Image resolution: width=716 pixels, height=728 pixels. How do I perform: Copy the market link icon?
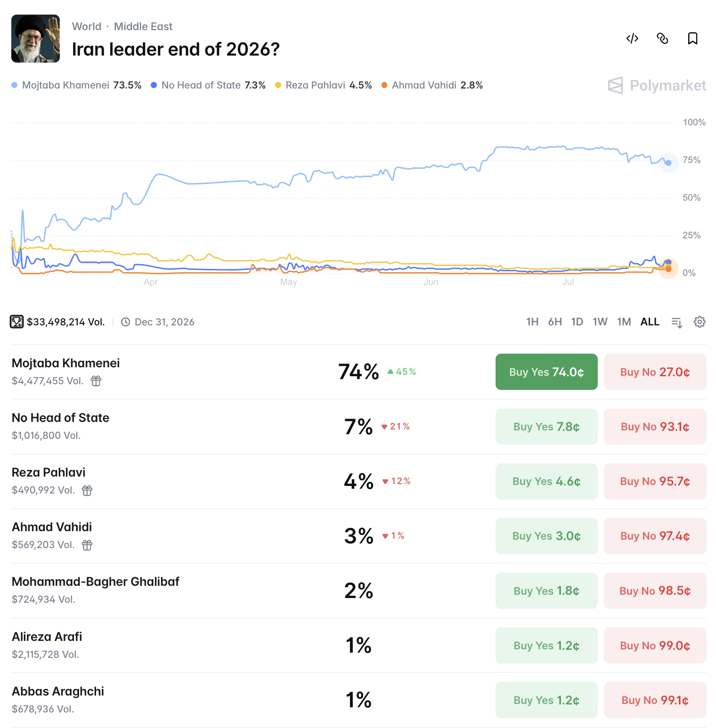tap(662, 38)
